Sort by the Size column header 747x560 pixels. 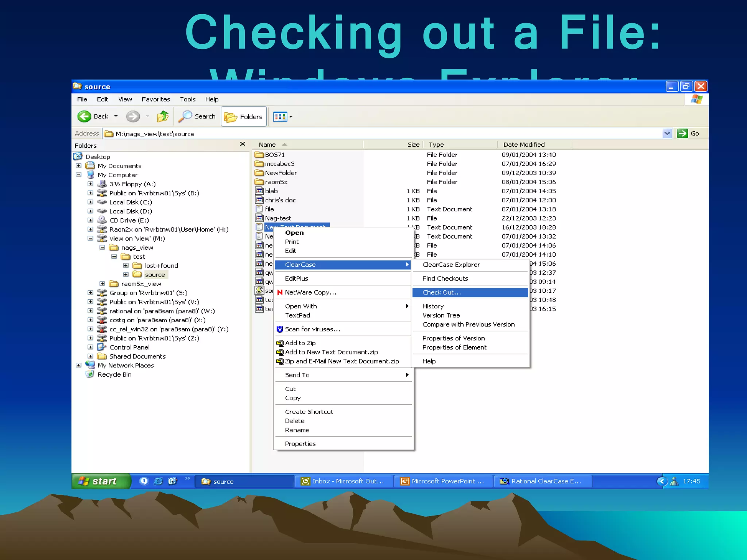[393, 144]
